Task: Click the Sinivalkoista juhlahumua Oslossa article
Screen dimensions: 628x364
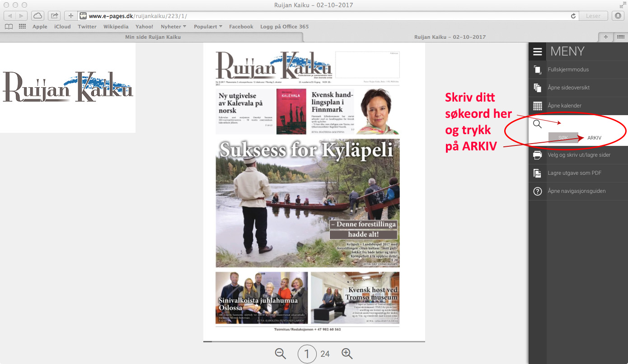Action: (262, 298)
